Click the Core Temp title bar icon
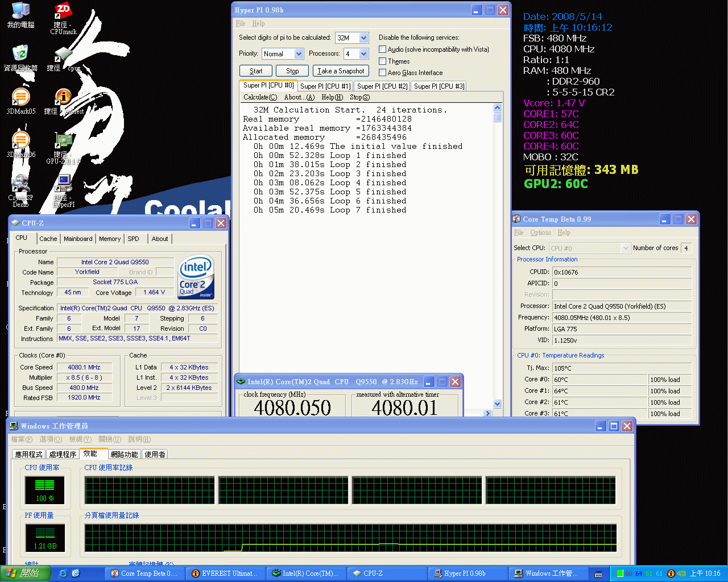This screenshot has width=728, height=582. pos(516,219)
